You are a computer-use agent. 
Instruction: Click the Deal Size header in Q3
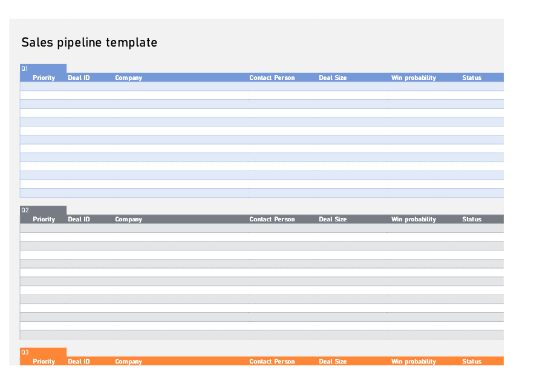coord(333,361)
